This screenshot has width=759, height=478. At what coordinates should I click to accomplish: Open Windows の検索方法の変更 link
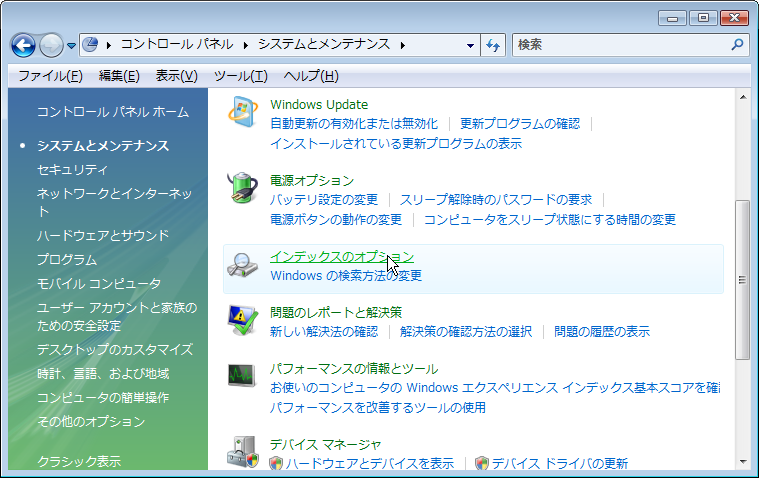pos(346,276)
